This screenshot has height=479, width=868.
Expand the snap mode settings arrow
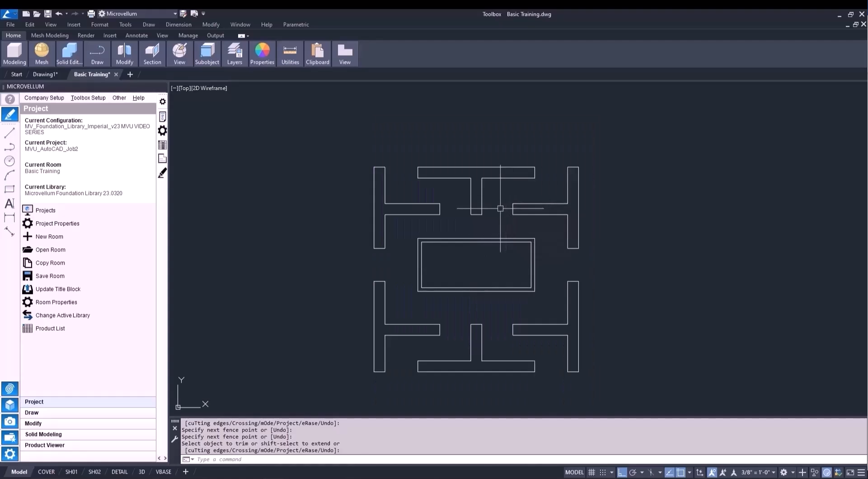pyautogui.click(x=612, y=472)
